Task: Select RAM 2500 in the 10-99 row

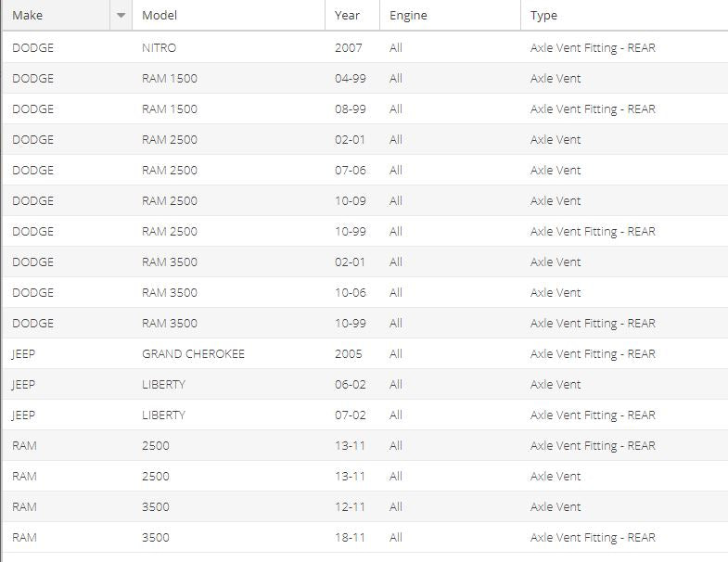Action: pos(170,232)
